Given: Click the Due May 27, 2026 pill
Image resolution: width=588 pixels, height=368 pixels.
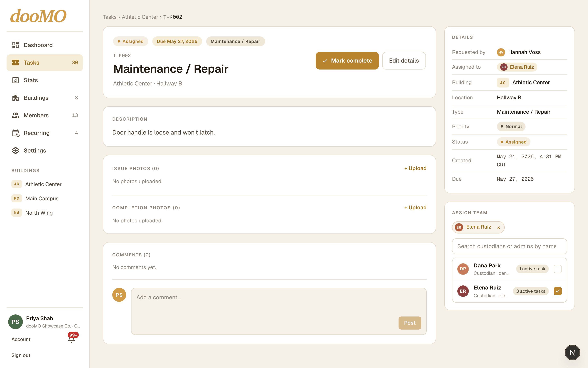Looking at the screenshot, I should coord(177,41).
